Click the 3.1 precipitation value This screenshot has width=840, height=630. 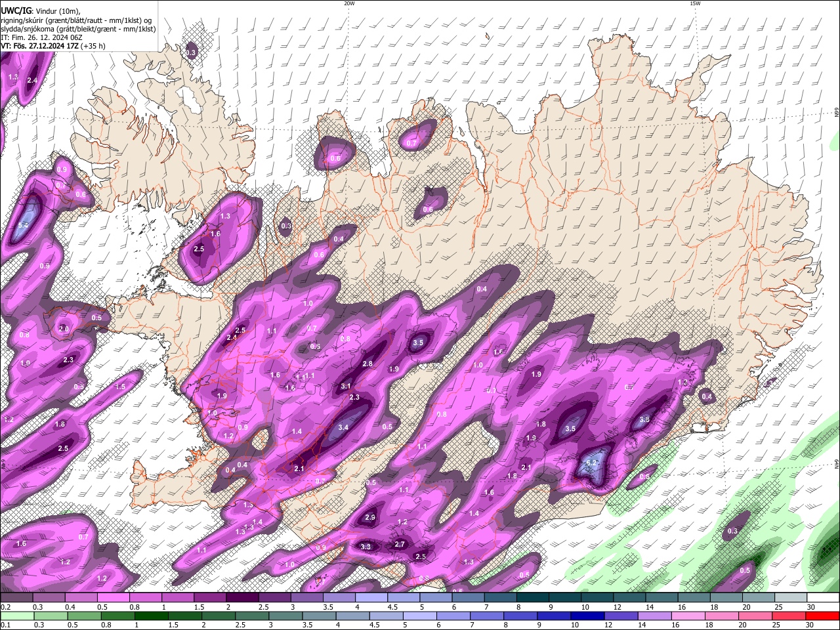point(346,387)
